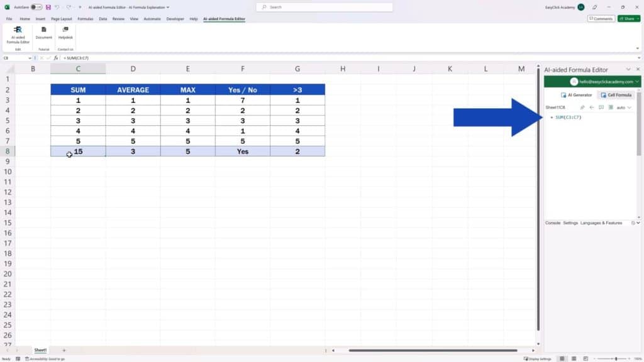Click the SUM(C3:C7) formula in editor pane

pos(568,118)
